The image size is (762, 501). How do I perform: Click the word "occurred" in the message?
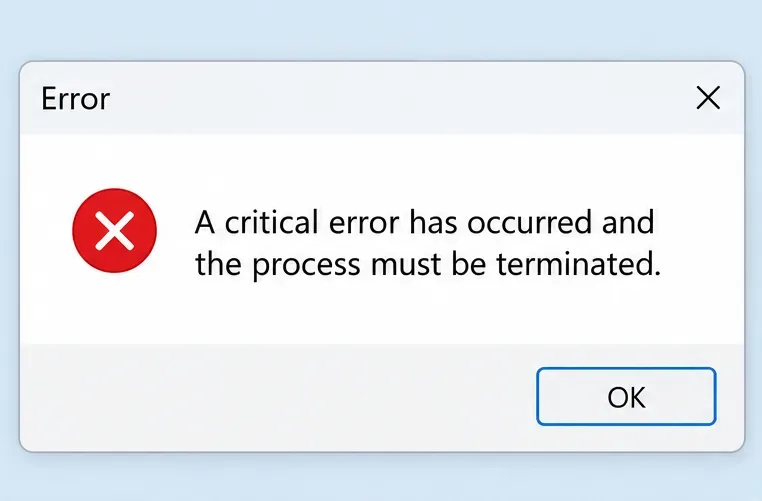tap(530, 223)
